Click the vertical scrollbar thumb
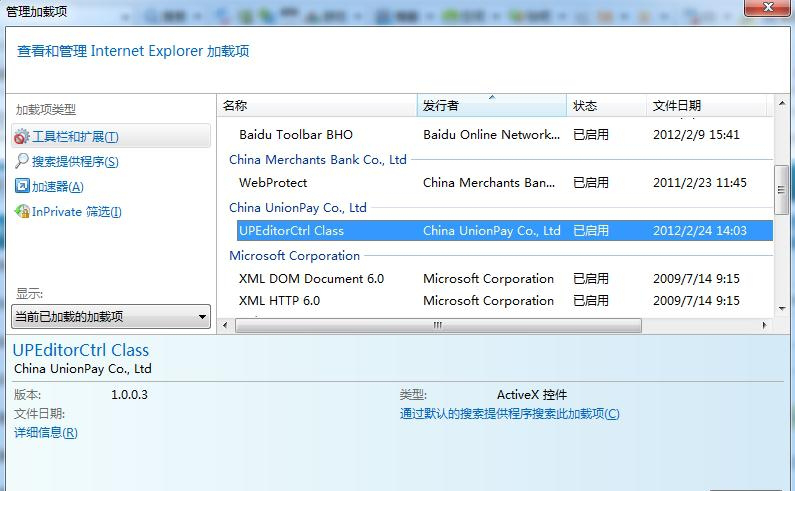Image resolution: width=795 pixels, height=510 pixels. pyautogui.click(x=782, y=190)
